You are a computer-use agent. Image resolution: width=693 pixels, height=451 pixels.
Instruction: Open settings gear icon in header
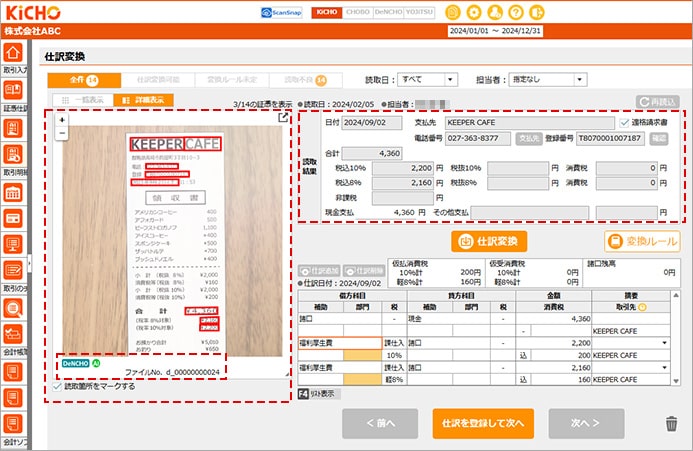coord(474,12)
